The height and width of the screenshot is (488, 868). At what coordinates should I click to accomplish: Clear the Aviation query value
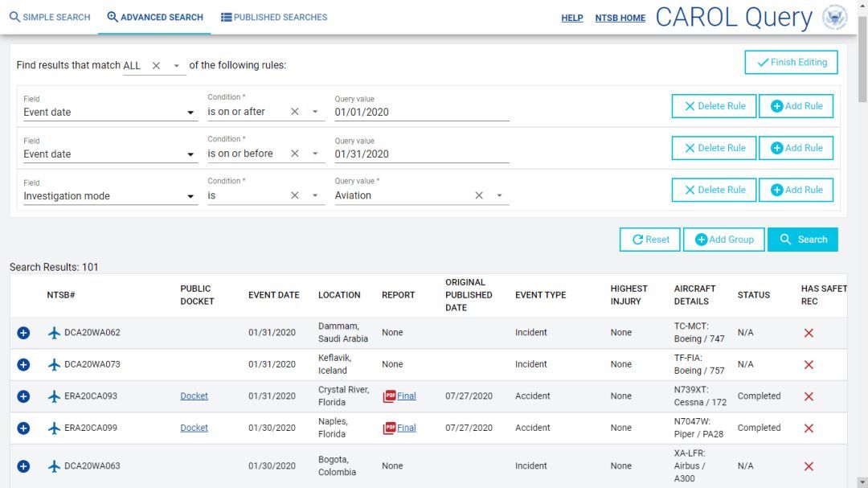point(479,195)
